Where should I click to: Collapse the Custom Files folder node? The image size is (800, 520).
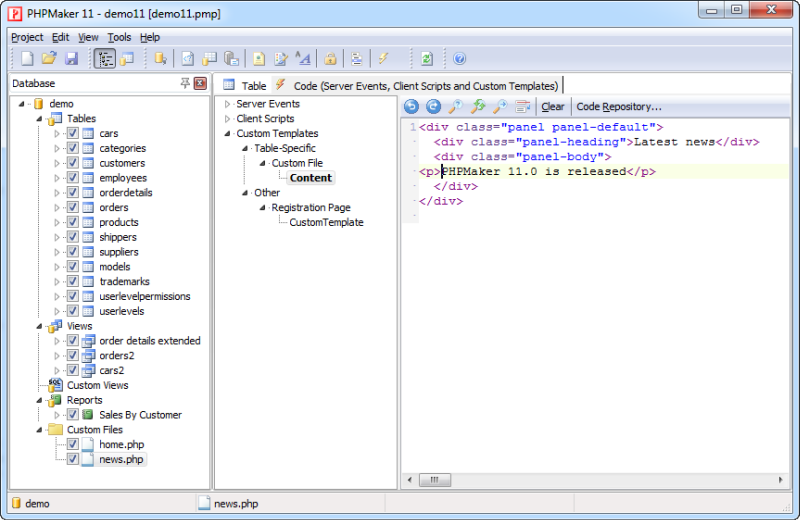(x=39, y=430)
